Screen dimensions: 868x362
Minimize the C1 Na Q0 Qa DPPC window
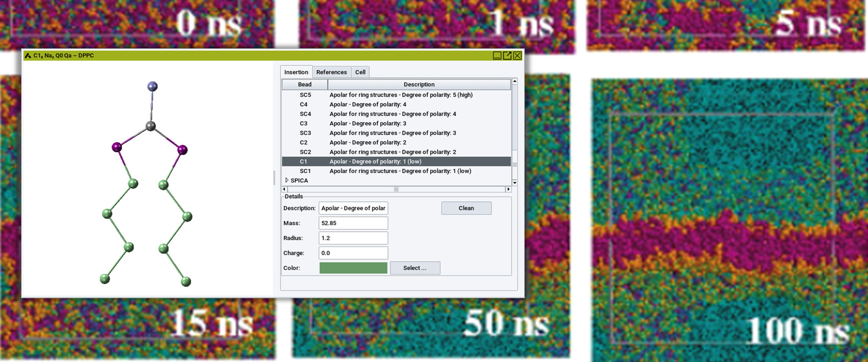pyautogui.click(x=497, y=56)
